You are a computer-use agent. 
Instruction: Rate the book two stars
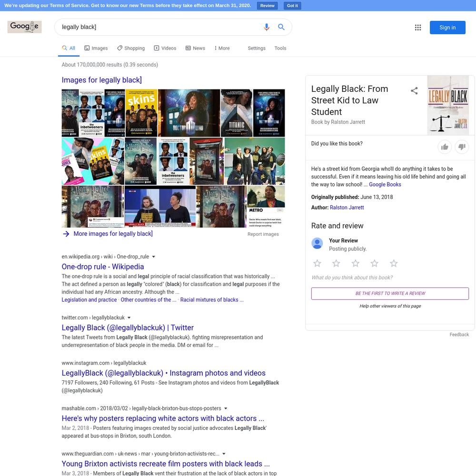coord(336,263)
